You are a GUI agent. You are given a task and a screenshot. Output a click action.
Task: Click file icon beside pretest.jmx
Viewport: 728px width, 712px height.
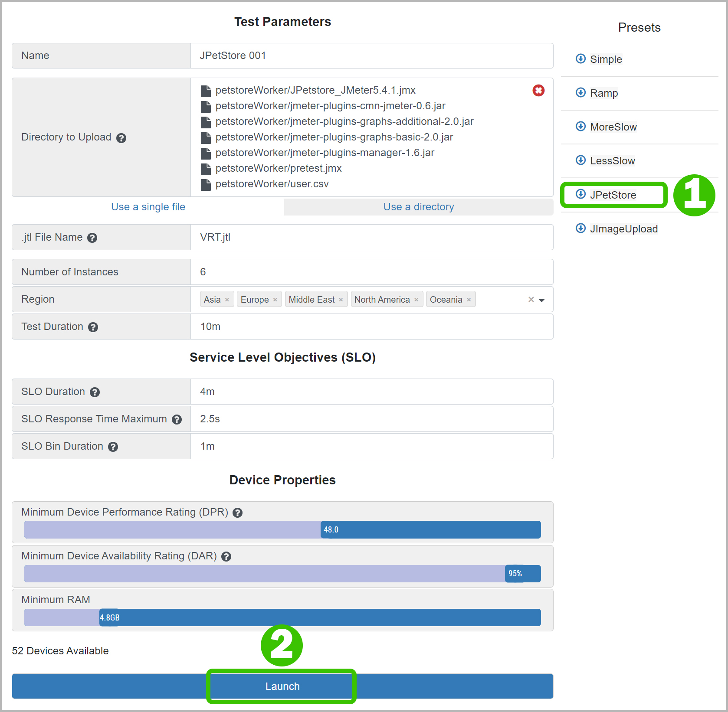pyautogui.click(x=206, y=169)
